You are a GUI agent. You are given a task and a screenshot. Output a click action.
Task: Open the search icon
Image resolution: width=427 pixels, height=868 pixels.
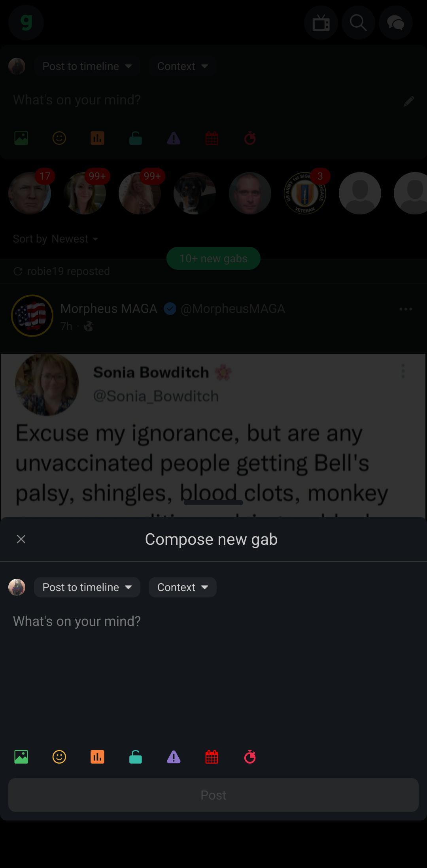tap(358, 23)
